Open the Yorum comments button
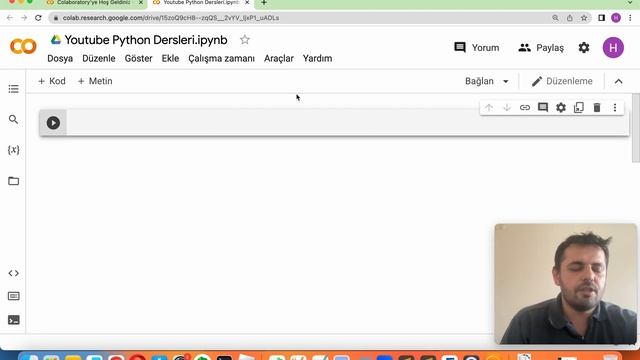The image size is (640, 360). [x=476, y=48]
